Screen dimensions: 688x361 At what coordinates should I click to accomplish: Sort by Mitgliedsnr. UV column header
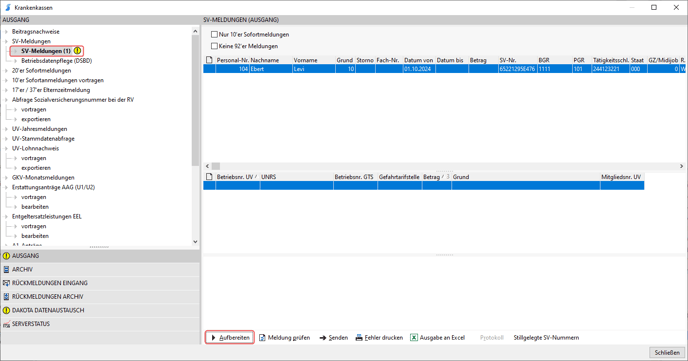point(621,177)
